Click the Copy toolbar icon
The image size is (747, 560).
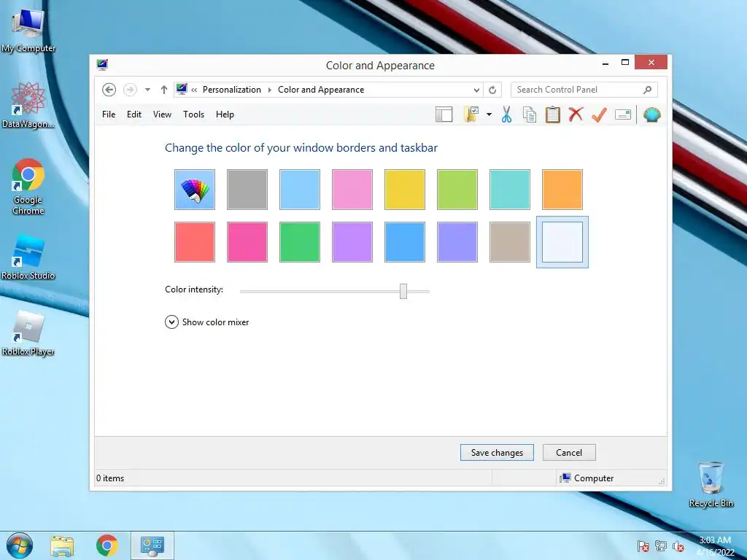[x=530, y=114]
